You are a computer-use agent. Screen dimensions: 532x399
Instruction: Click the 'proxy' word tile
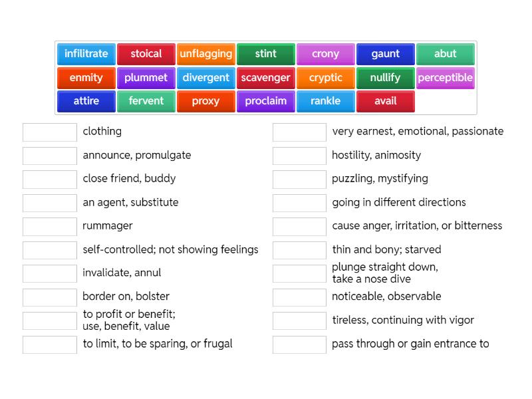(x=206, y=101)
